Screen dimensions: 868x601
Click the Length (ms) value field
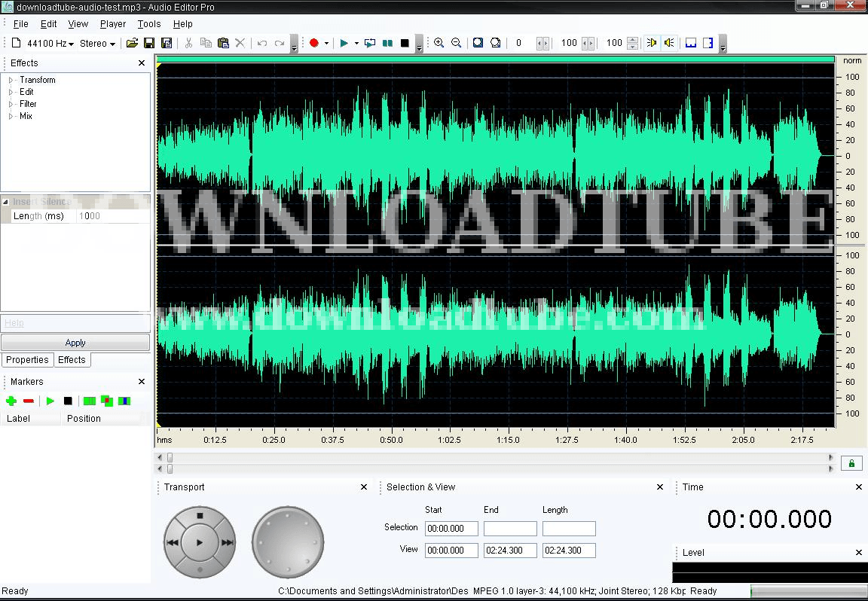113,216
